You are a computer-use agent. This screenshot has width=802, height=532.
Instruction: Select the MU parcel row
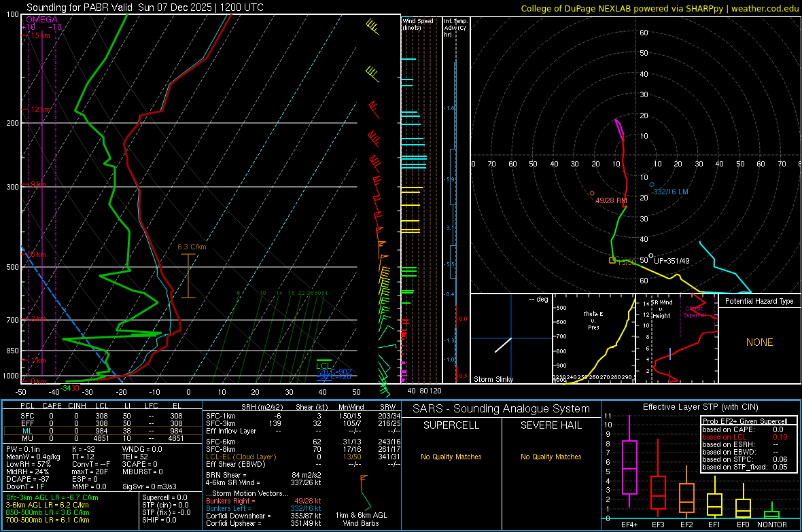coord(101,438)
